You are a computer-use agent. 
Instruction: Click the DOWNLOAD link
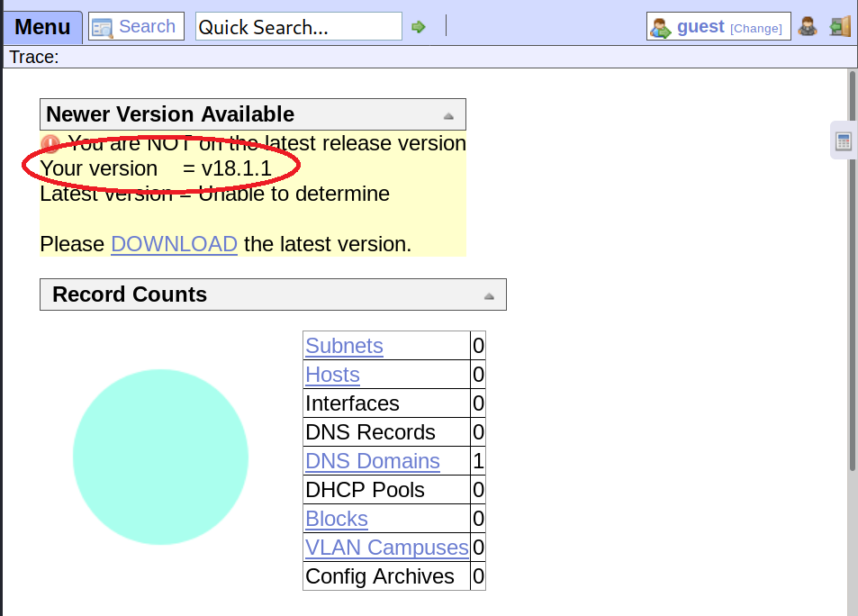[x=174, y=244]
